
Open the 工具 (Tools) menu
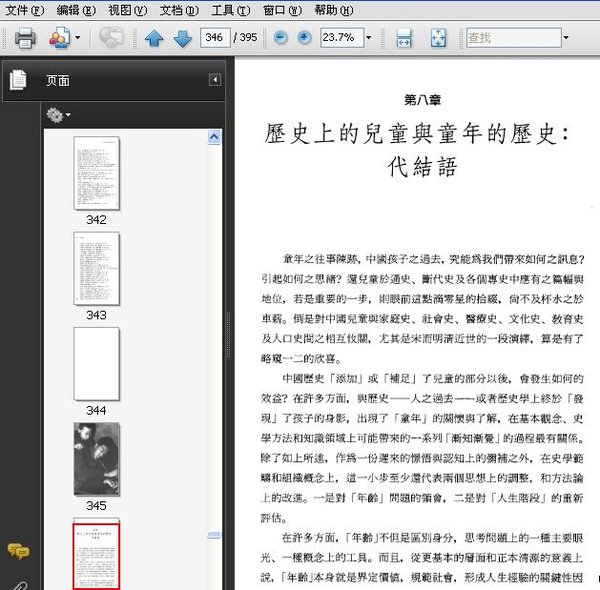[x=230, y=10]
